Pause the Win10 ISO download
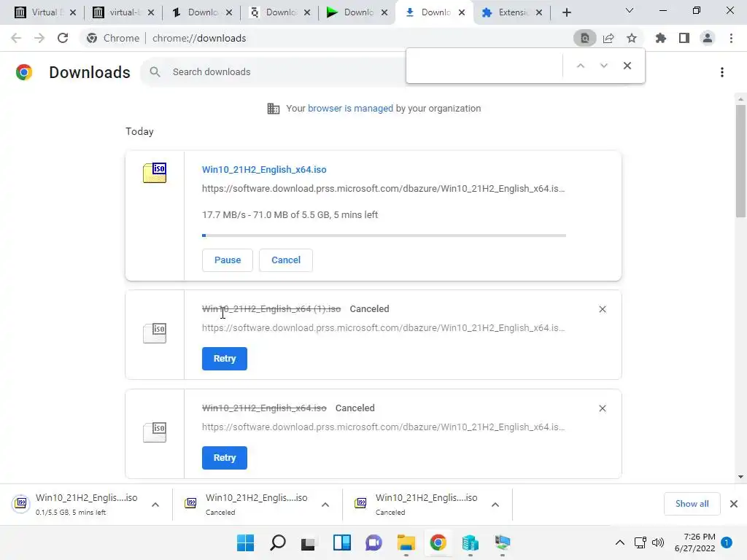747x560 pixels. pos(228,260)
